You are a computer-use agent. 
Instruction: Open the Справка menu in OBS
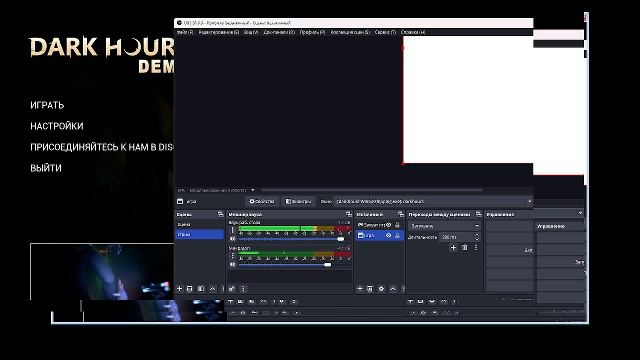click(x=413, y=32)
